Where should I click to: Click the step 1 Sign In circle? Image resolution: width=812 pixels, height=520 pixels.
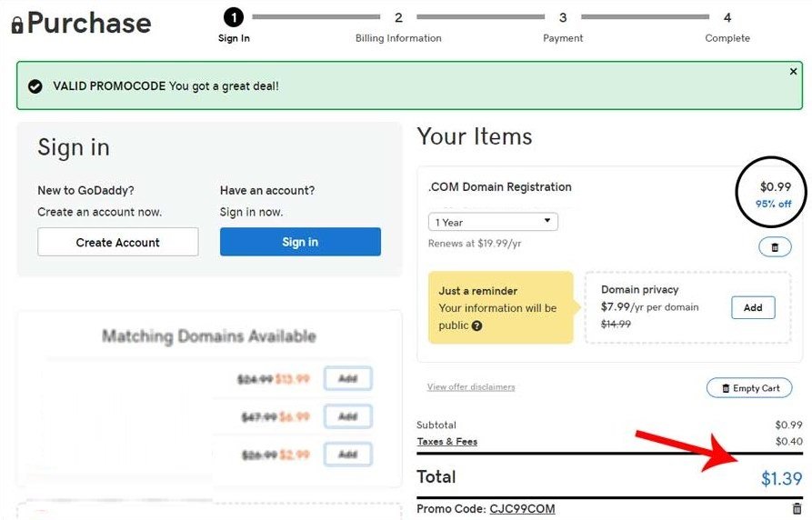tap(234, 17)
